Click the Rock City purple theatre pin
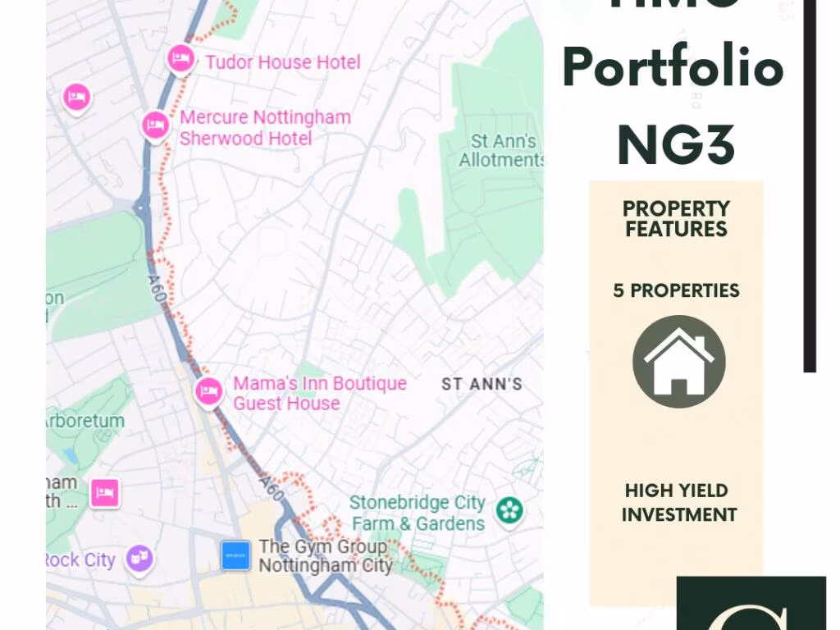 (x=139, y=558)
